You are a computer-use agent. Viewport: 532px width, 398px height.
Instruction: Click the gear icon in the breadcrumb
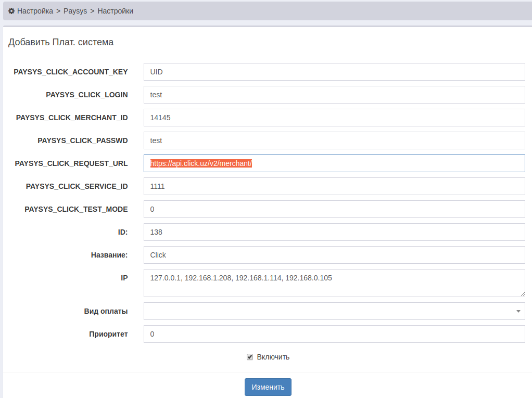coord(11,11)
